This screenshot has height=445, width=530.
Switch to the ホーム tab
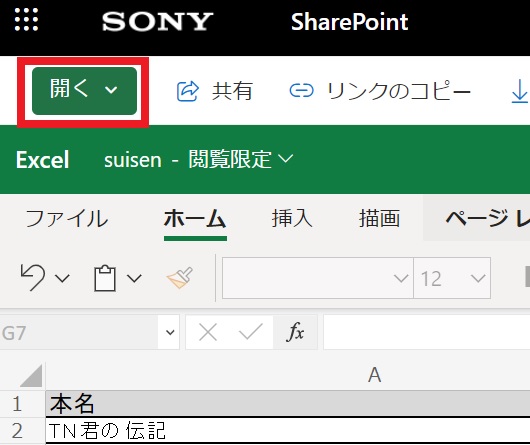(195, 218)
